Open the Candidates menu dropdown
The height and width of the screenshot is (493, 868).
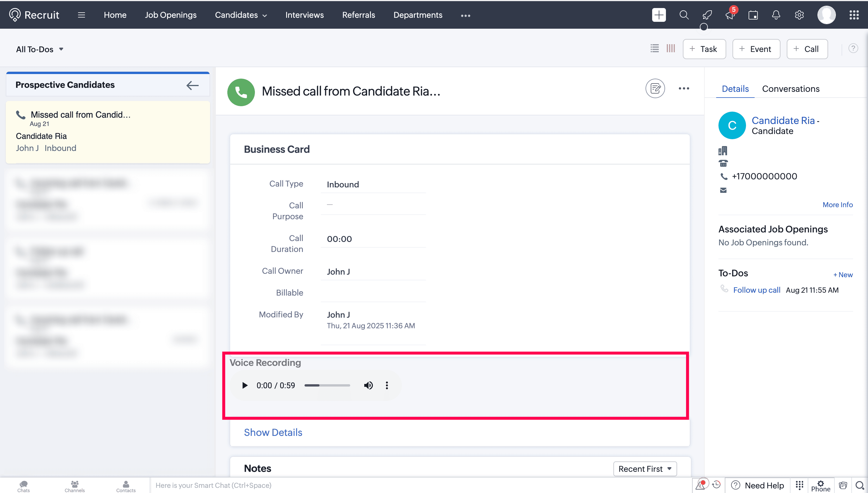241,15
